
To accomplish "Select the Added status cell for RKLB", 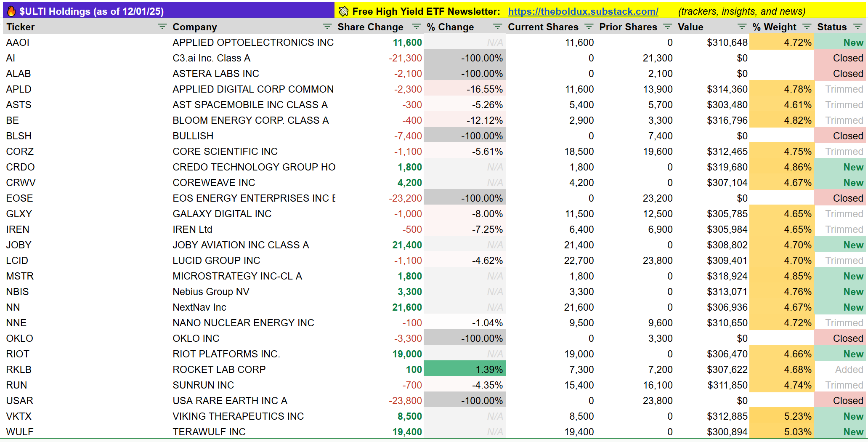I will (x=840, y=370).
